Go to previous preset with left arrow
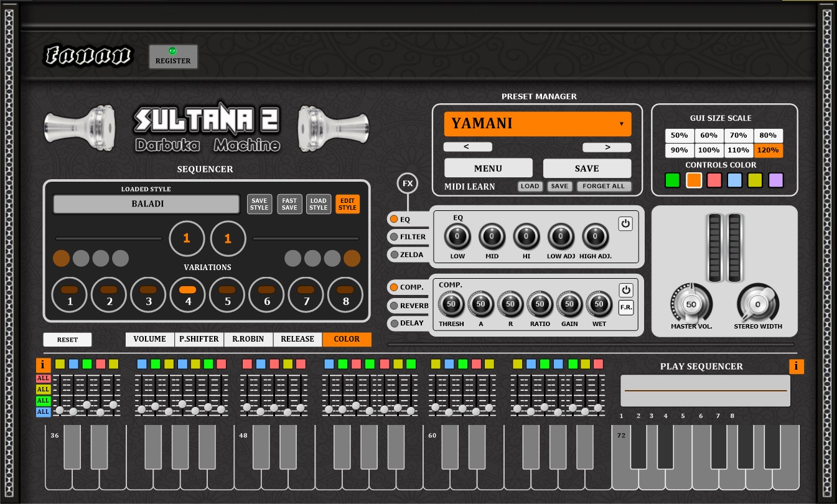The height and width of the screenshot is (504, 837). click(467, 147)
